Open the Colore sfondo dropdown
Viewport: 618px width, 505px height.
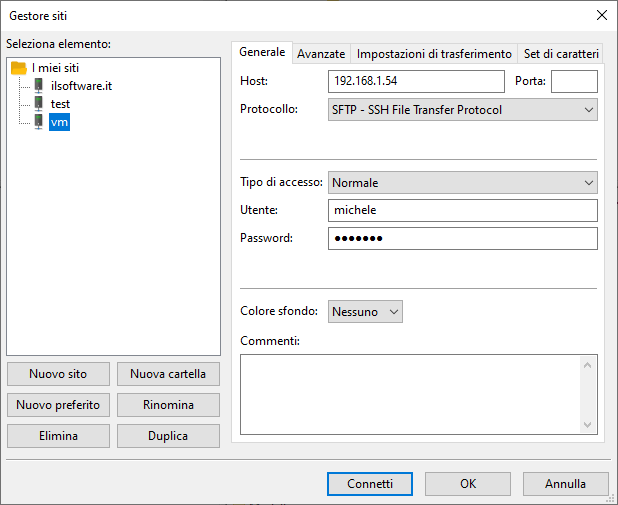(365, 311)
